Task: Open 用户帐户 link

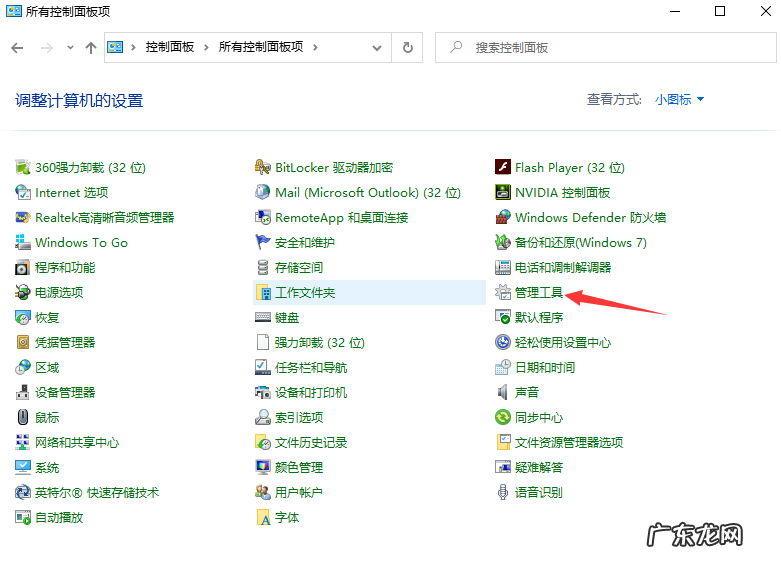Action: tap(299, 492)
